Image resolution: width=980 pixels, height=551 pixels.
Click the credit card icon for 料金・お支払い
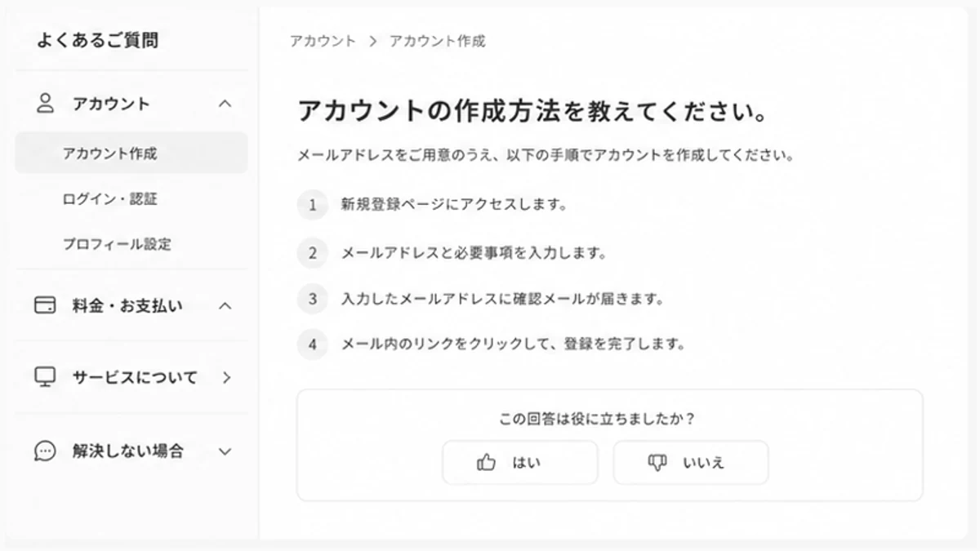[45, 305]
